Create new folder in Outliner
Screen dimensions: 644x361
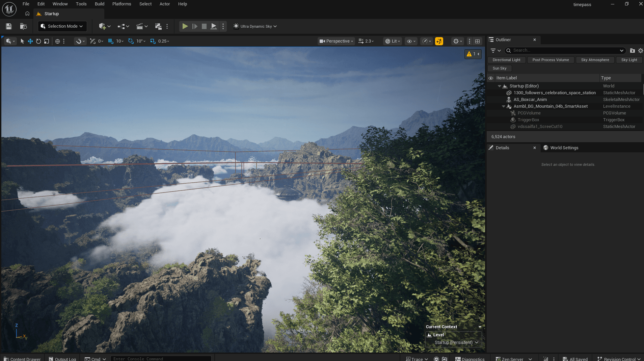[x=632, y=51]
